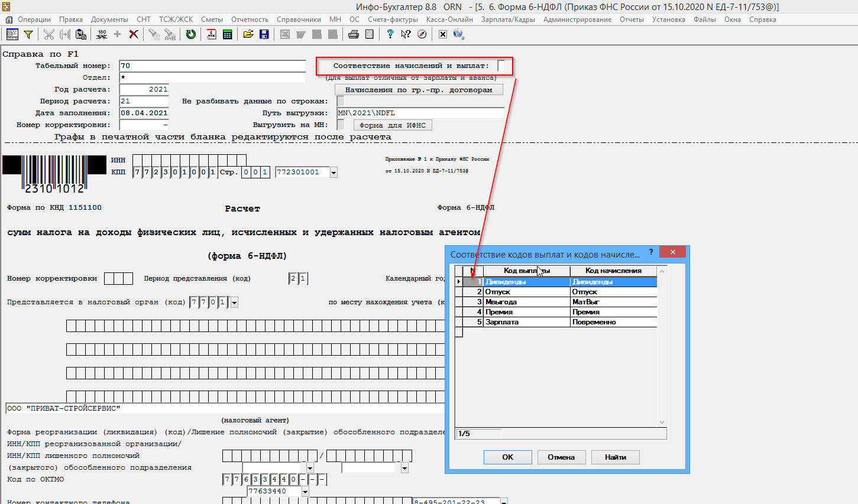Image resolution: width=858 pixels, height=504 pixels.
Task: Click the Excel export icon
Action: coord(285,34)
